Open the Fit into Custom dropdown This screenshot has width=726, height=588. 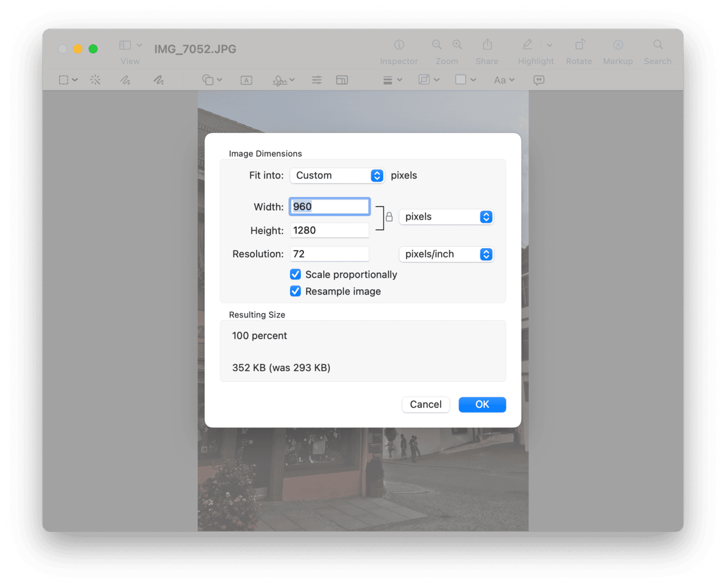coord(337,176)
